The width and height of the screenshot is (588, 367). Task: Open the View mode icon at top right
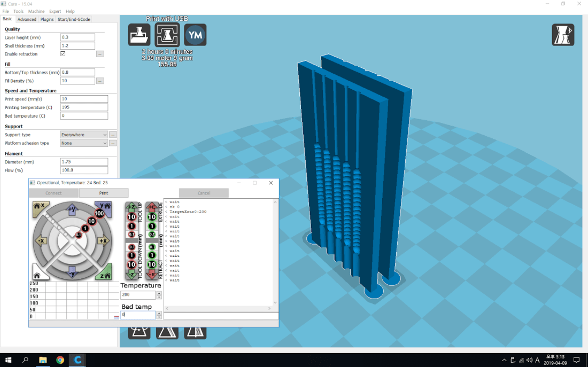pyautogui.click(x=562, y=35)
